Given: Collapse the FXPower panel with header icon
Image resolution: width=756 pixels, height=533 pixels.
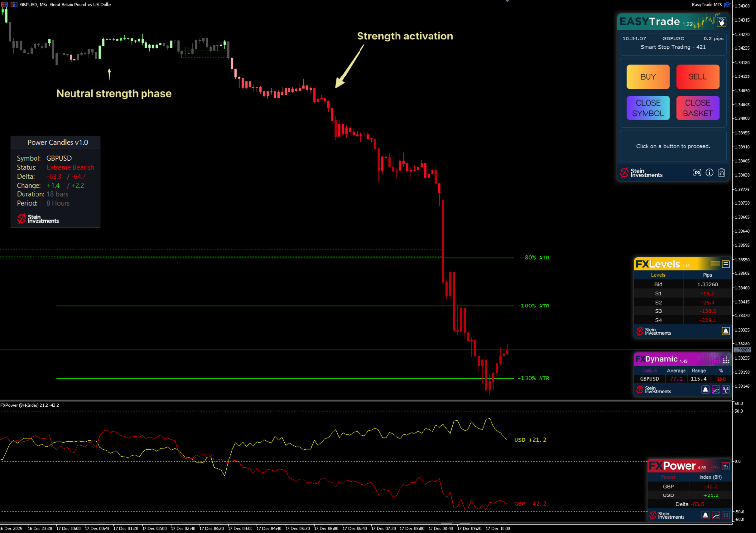Looking at the screenshot, I should [x=726, y=466].
